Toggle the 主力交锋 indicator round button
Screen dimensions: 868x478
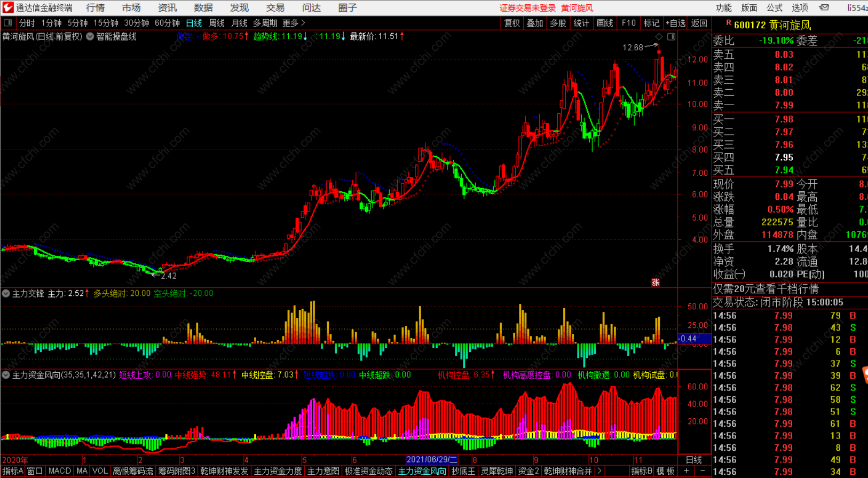pyautogui.click(x=6, y=294)
